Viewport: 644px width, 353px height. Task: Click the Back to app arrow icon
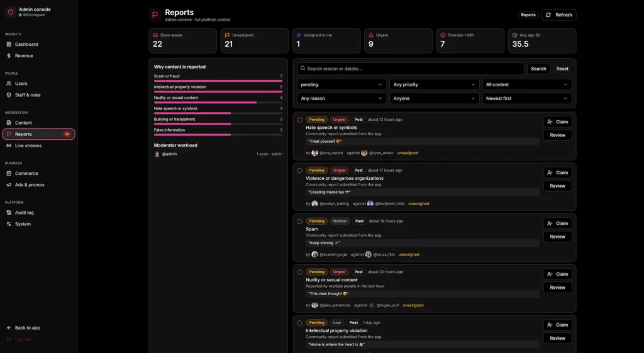9,328
